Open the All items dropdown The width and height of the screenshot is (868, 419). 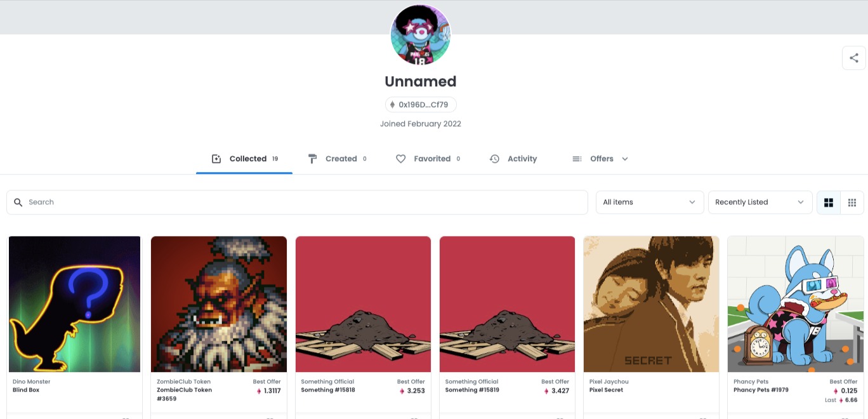650,203
